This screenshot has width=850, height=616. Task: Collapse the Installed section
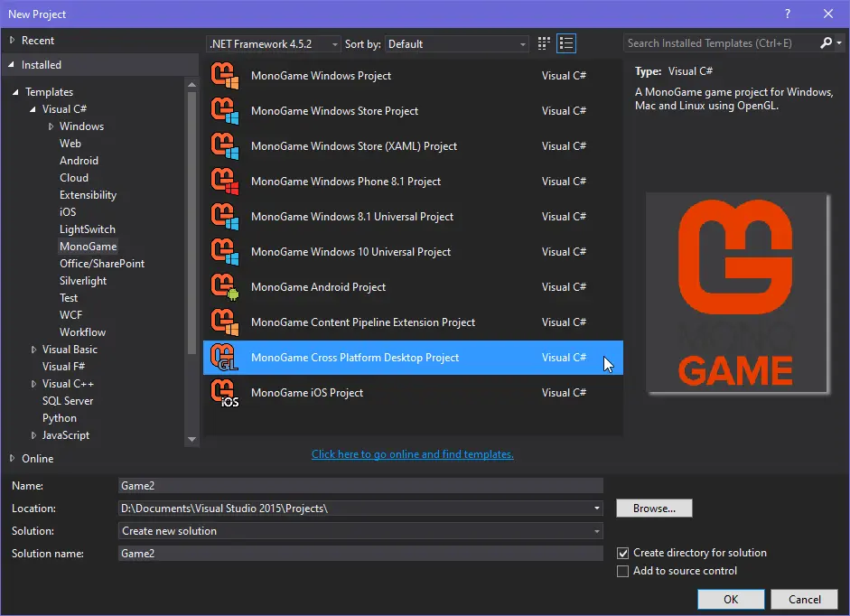pos(12,64)
